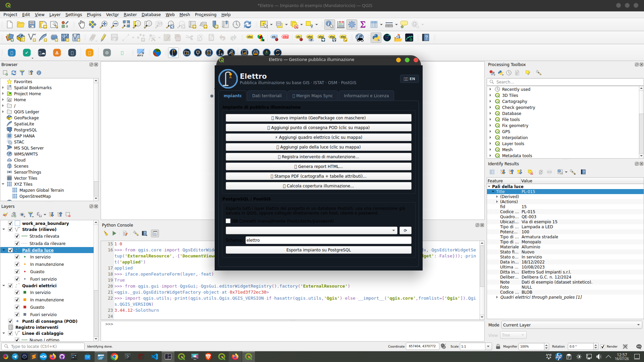Collapse XYZ Tiles in Browser panel

(x=3, y=184)
